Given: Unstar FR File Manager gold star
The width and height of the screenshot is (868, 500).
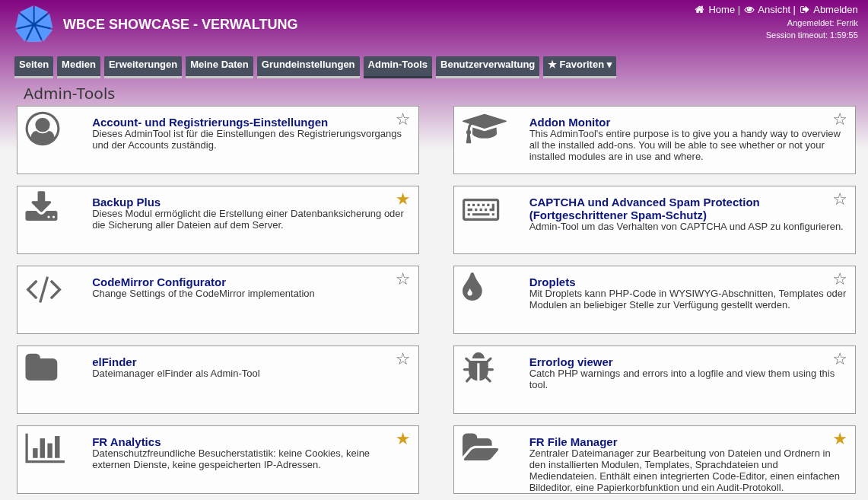Looking at the screenshot, I should pos(840,438).
